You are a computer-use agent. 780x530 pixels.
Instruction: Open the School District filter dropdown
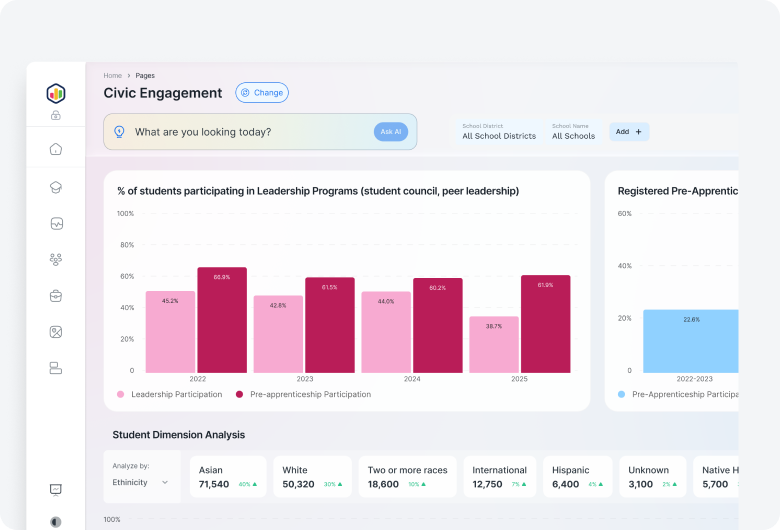pyautogui.click(x=498, y=132)
